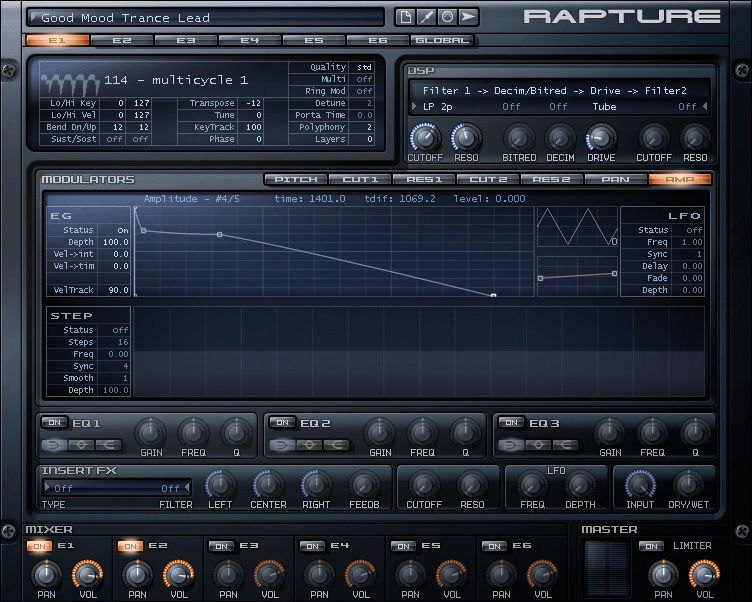Toggle EQ 1 On button
The image size is (752, 602).
click(x=54, y=423)
